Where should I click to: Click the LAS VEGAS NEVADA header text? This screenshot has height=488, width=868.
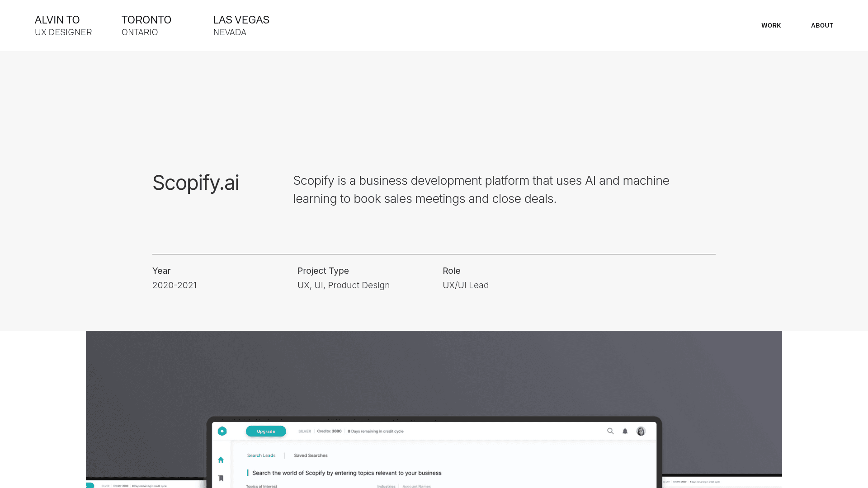(x=241, y=26)
